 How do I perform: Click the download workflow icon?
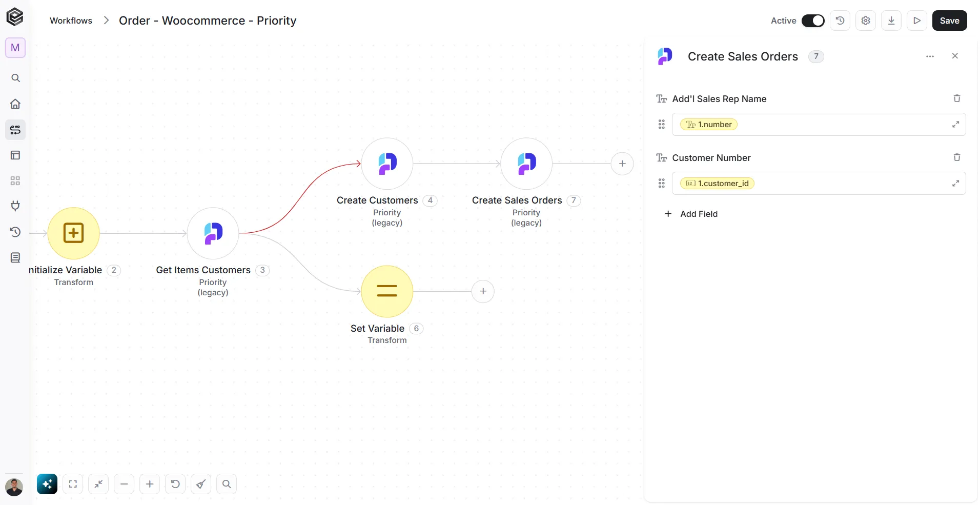(x=891, y=21)
